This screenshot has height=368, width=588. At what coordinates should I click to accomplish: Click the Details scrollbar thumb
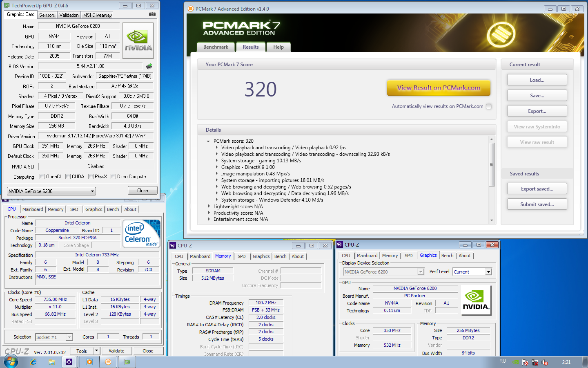(492, 164)
